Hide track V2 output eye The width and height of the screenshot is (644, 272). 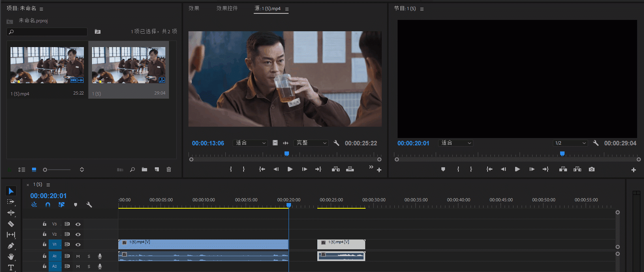pos(78,234)
